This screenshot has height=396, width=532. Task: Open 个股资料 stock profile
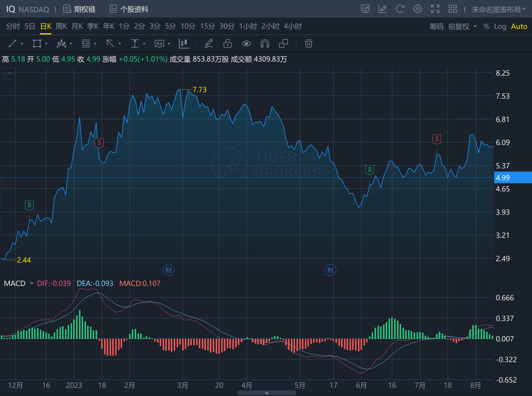129,9
